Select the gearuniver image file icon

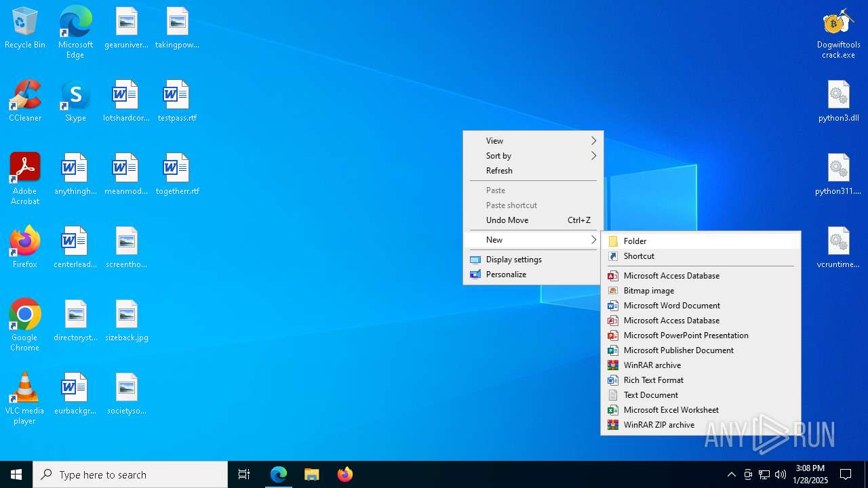[127, 28]
